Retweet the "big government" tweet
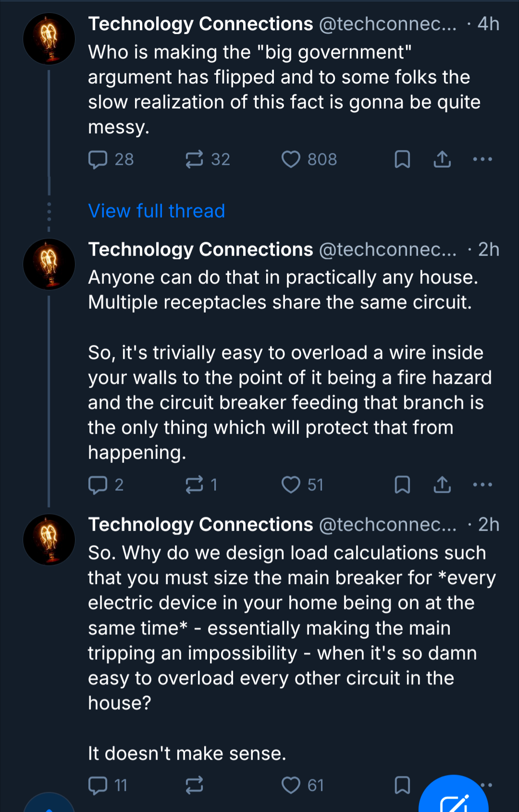The image size is (519, 812). (x=195, y=159)
